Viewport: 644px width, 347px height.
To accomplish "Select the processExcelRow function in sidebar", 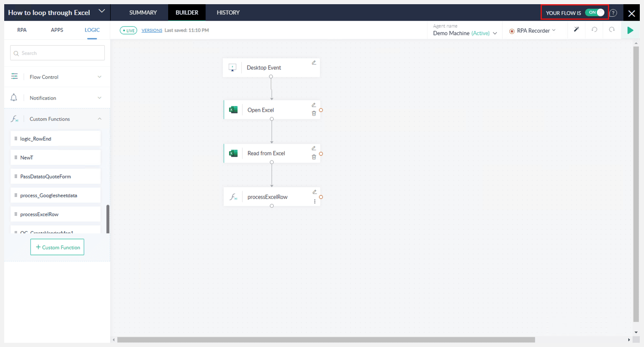I will 55,214.
